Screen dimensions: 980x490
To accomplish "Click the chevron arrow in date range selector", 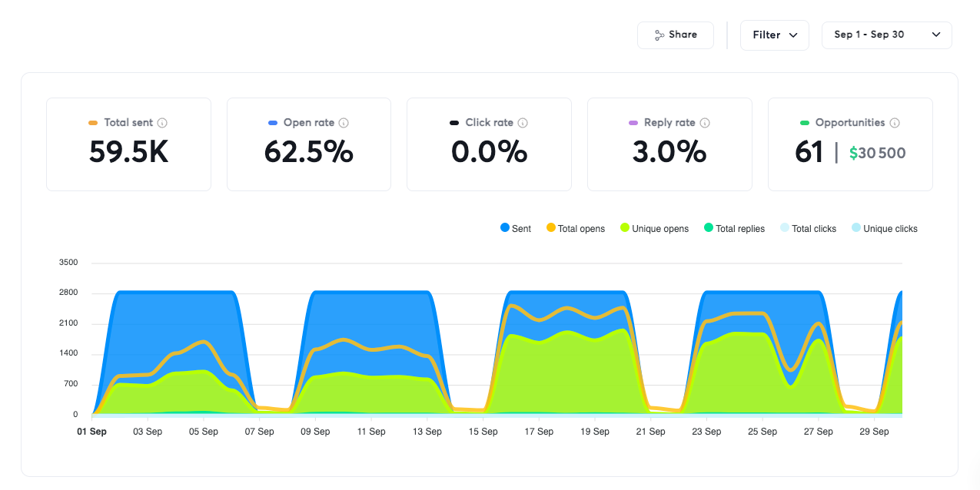I will coord(936,35).
